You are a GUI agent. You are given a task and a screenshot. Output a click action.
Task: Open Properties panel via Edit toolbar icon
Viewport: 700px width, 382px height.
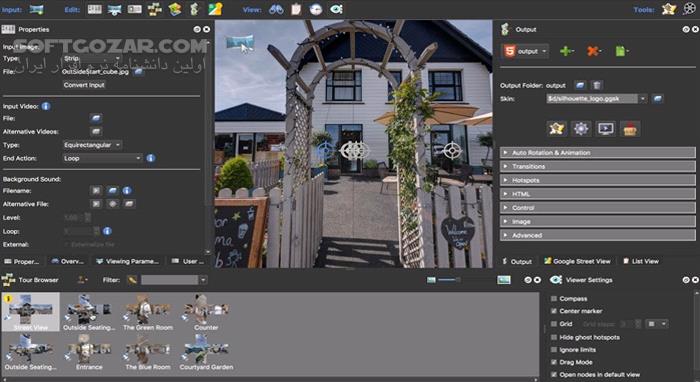[x=94, y=9]
